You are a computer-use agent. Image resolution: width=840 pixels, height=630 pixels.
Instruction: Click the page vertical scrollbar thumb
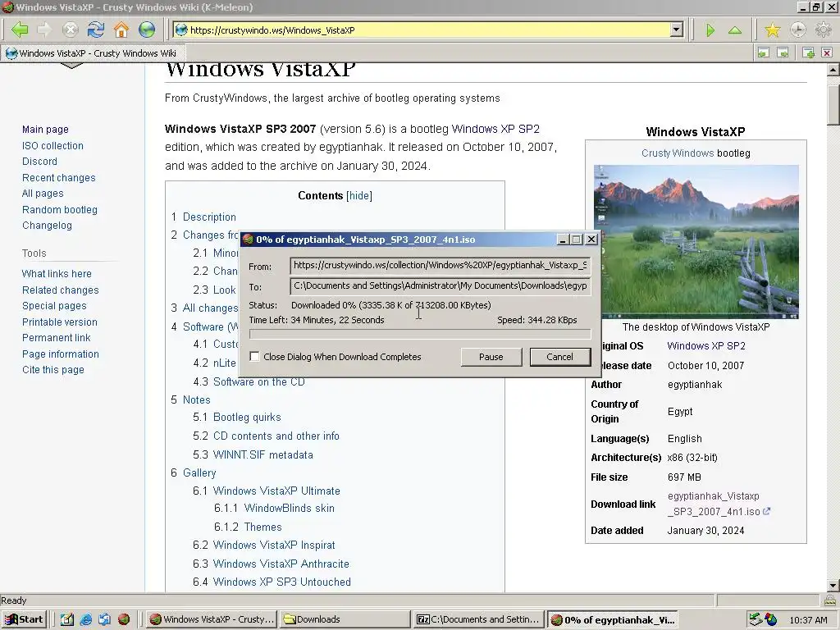pyautogui.click(x=833, y=105)
